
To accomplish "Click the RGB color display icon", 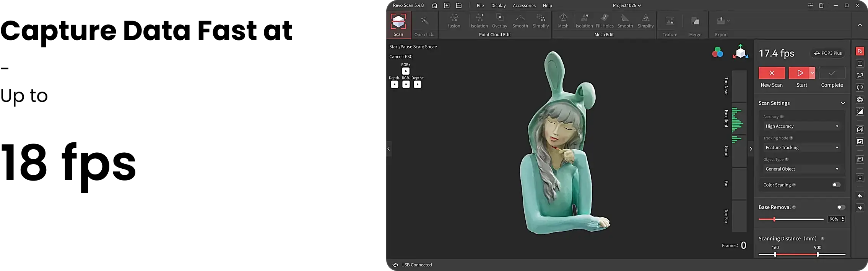I will point(717,52).
